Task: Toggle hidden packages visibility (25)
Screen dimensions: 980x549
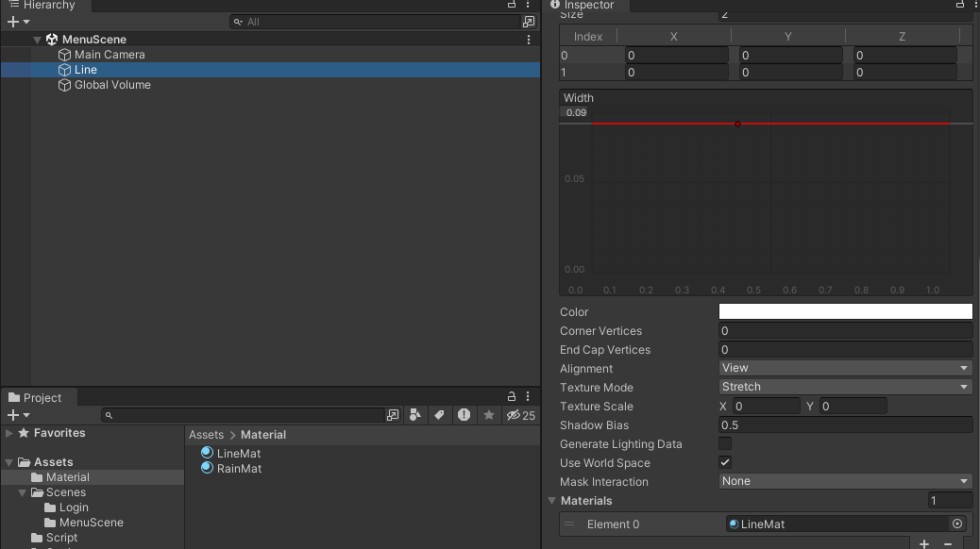Action: [x=520, y=415]
